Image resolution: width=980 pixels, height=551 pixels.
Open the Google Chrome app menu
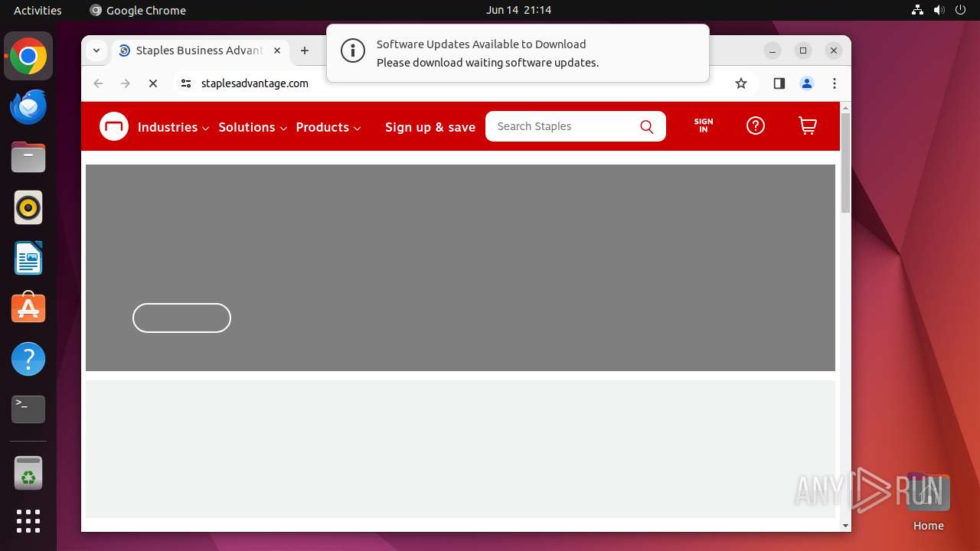138,10
